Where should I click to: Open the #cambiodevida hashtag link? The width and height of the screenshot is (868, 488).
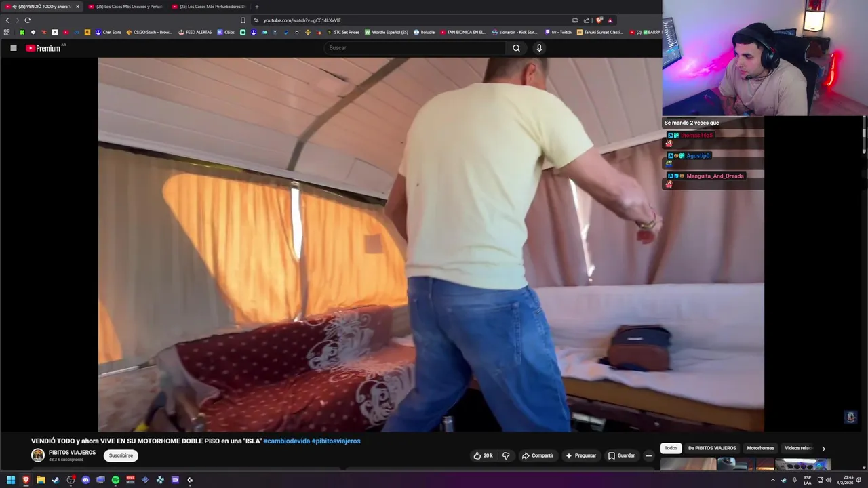point(286,441)
